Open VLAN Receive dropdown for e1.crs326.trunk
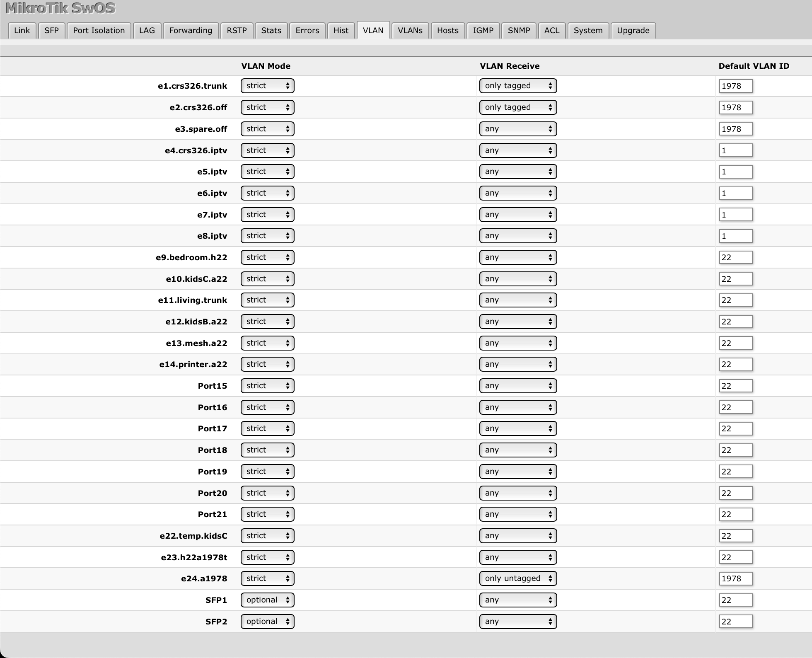Image resolution: width=812 pixels, height=658 pixels. [518, 86]
